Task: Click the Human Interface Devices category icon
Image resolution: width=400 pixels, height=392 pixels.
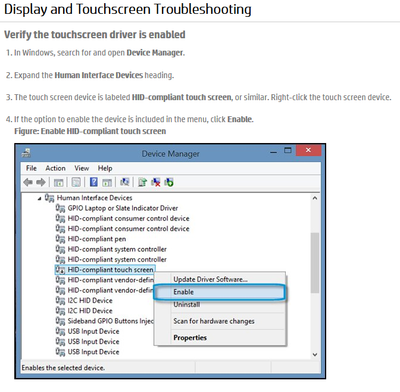Action: coord(49,198)
